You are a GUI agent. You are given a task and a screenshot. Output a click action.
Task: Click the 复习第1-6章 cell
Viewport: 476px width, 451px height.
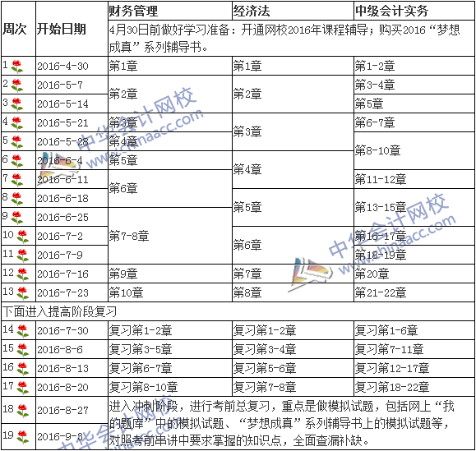coord(414,330)
